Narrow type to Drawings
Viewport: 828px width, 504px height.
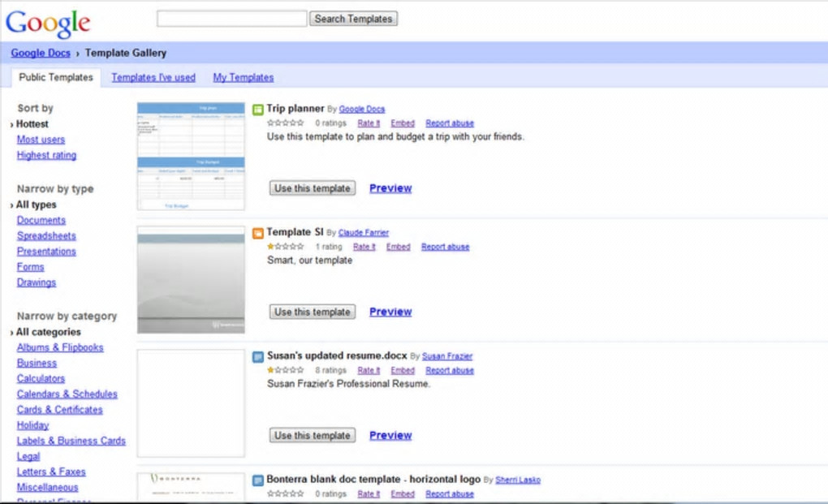click(x=37, y=282)
